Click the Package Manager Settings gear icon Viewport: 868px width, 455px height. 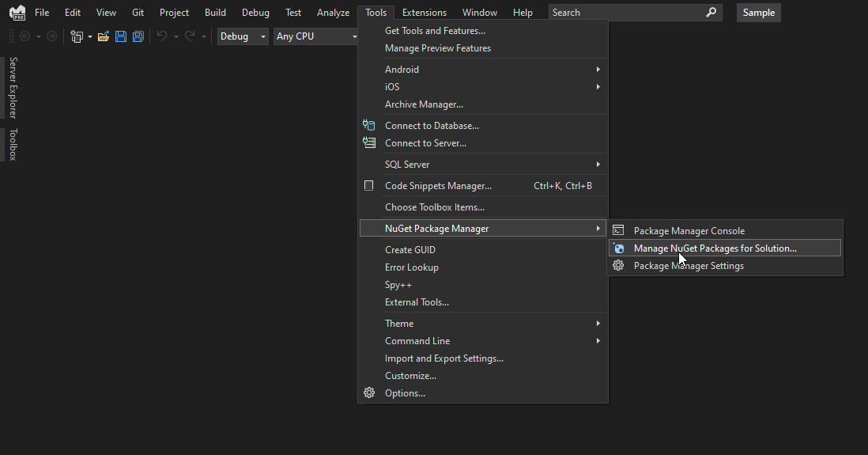[x=618, y=265]
